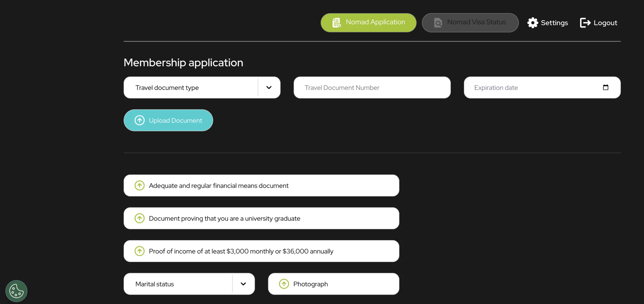Click upload icon for financial means document

pos(140,186)
